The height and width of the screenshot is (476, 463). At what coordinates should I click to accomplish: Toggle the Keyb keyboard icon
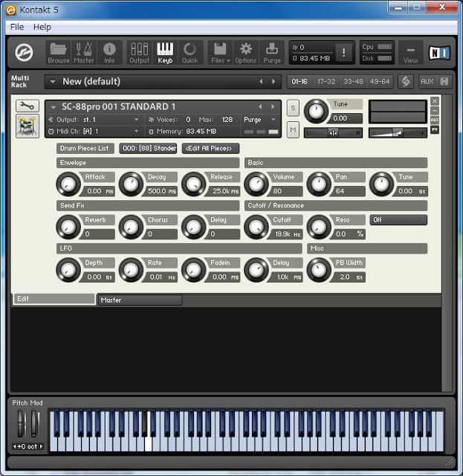(x=165, y=52)
